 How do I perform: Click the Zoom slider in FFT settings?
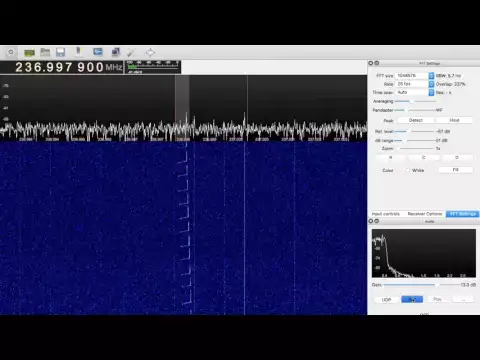(415, 148)
